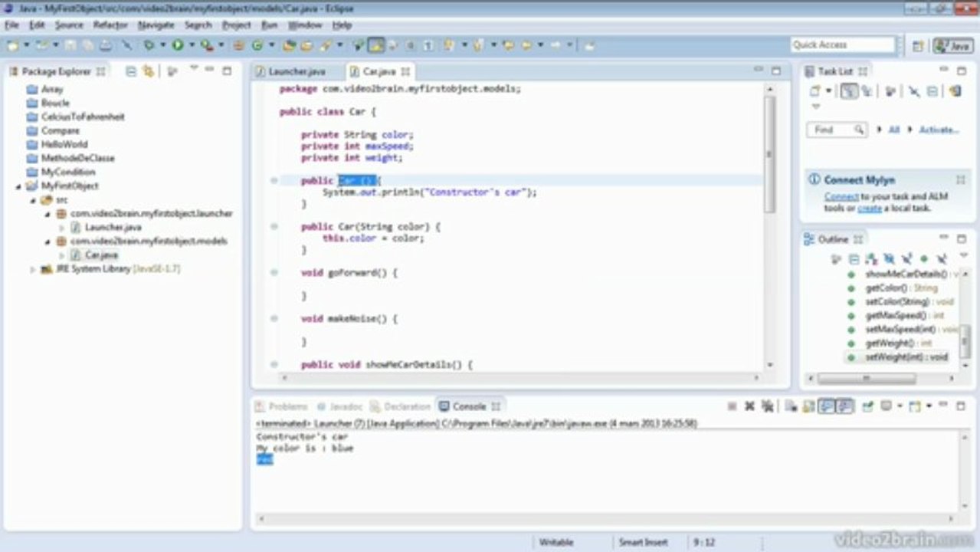
Task: Open the Navigate menu
Action: 156,25
